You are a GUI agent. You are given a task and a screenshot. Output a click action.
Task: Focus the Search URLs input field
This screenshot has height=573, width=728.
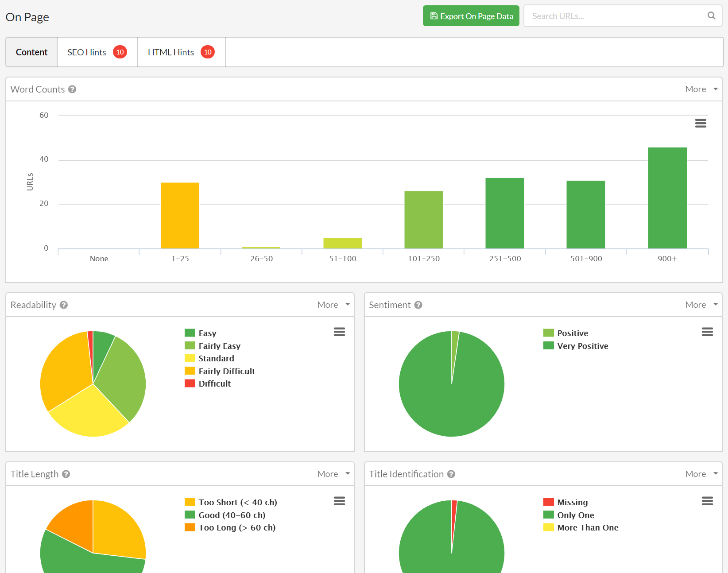coord(623,16)
